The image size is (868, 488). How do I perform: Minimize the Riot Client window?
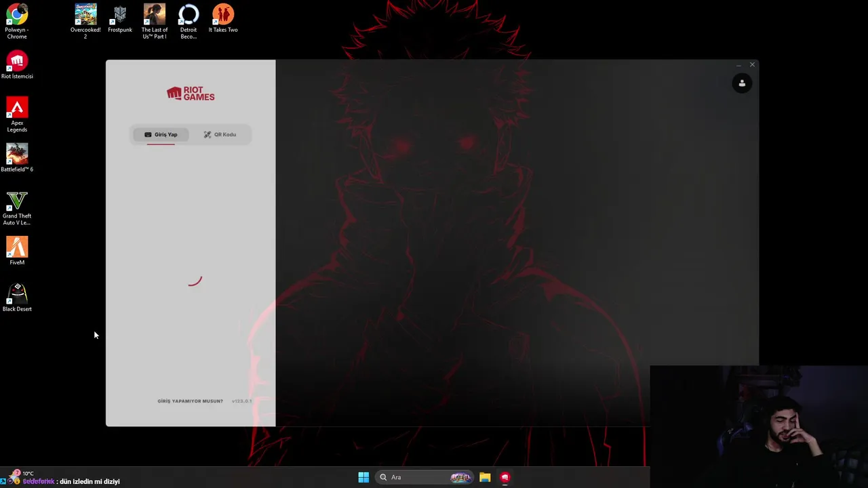pyautogui.click(x=738, y=65)
